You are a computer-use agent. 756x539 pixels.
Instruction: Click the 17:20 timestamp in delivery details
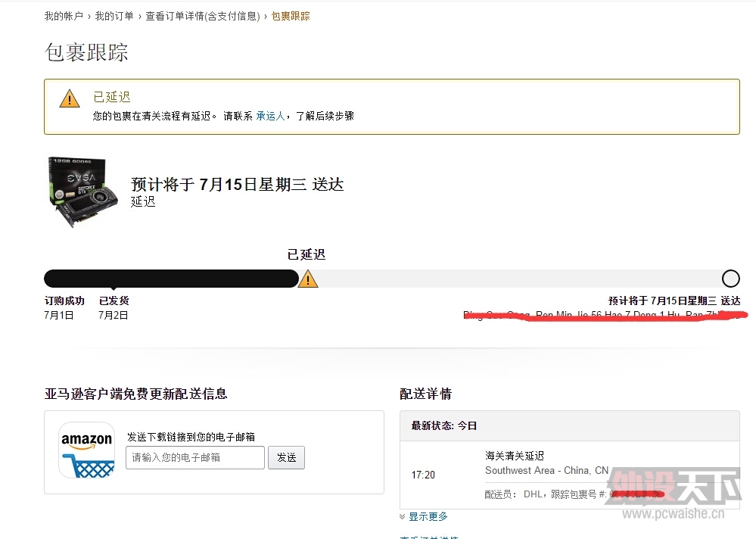click(x=423, y=475)
